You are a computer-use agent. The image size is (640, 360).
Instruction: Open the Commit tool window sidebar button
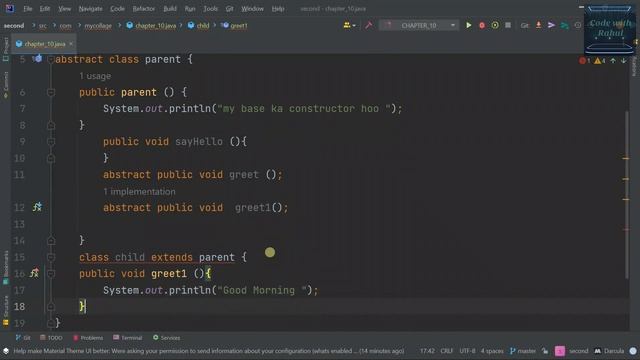coord(5,84)
